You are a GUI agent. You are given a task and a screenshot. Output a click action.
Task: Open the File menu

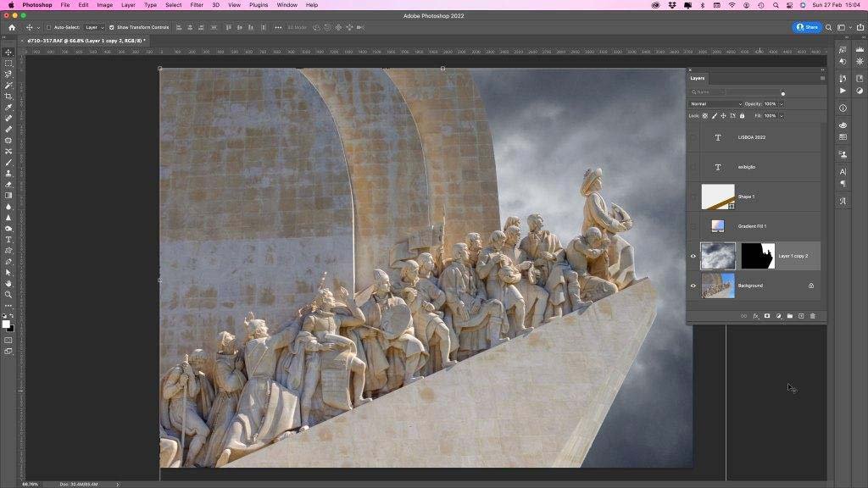coord(64,5)
